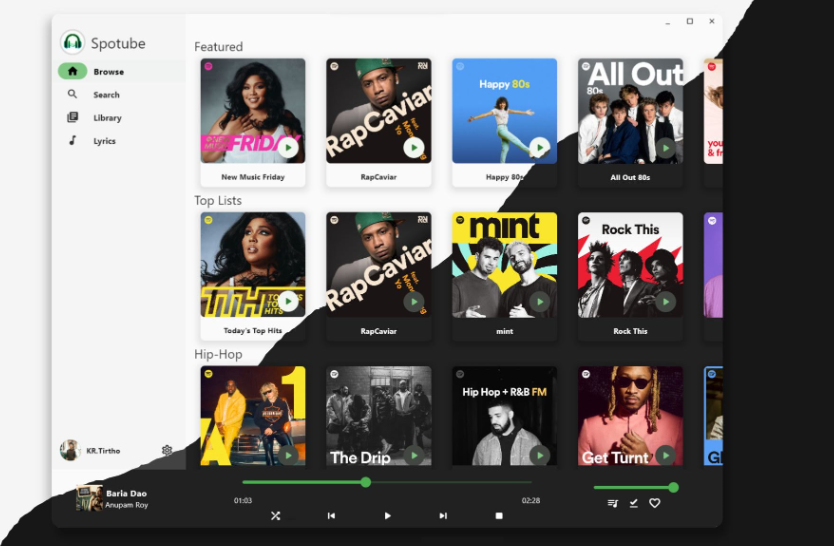Toggle shuffle in the player bar
The height and width of the screenshot is (546, 834).
[x=276, y=516]
